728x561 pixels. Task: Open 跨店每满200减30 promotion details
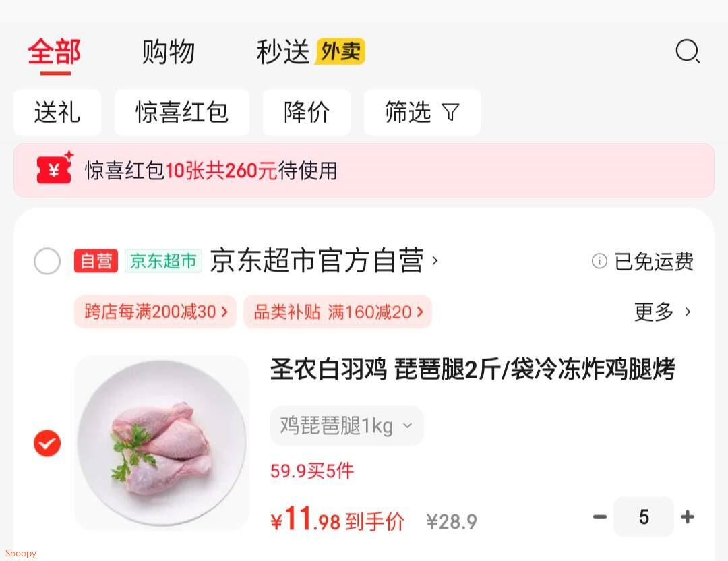pos(155,312)
